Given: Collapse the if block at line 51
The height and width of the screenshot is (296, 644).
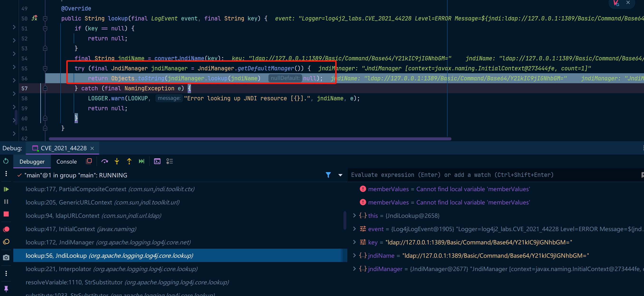Looking at the screenshot, I should coord(45,28).
